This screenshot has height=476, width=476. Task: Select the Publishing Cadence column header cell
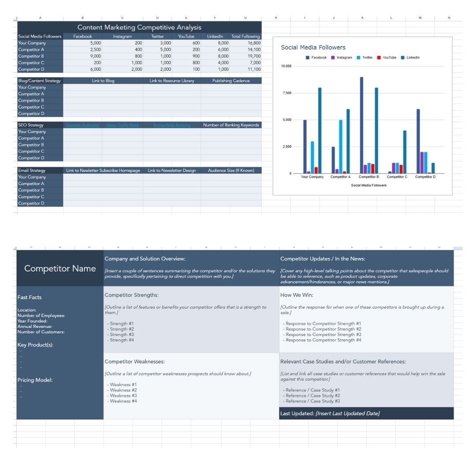231,81
